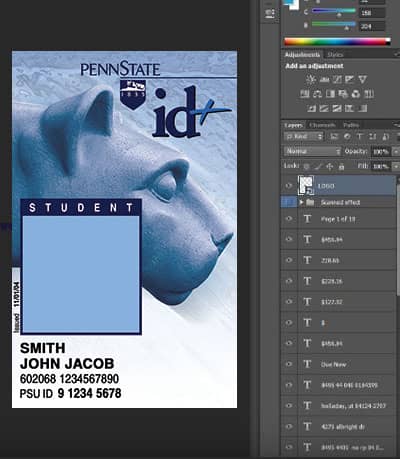Filter layers by pixel layers icon

coord(334,136)
